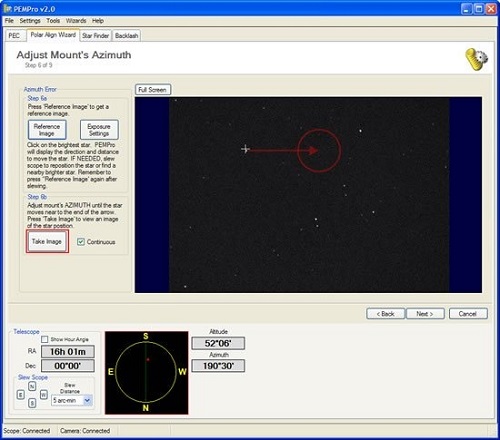Click the RA value field
The width and height of the screenshot is (500, 440).
coord(68,352)
